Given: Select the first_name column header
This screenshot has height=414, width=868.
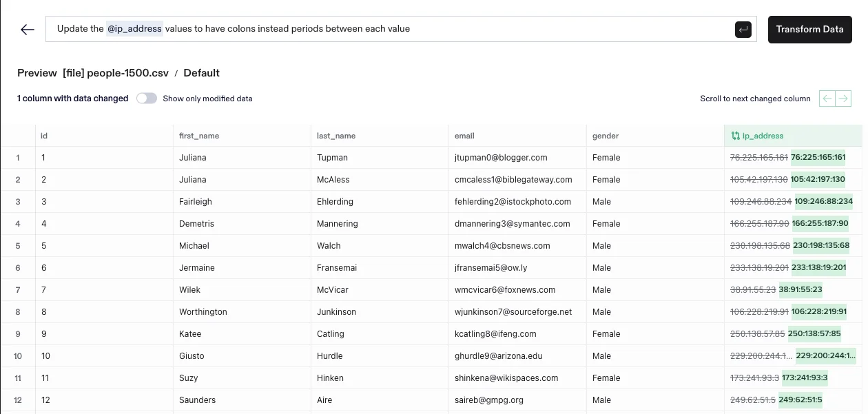Looking at the screenshot, I should tap(199, 136).
